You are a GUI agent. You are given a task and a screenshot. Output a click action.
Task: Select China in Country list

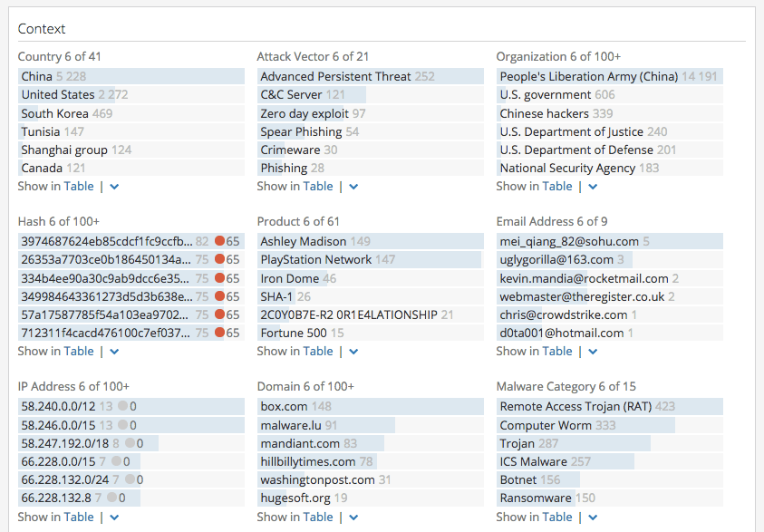(131, 76)
